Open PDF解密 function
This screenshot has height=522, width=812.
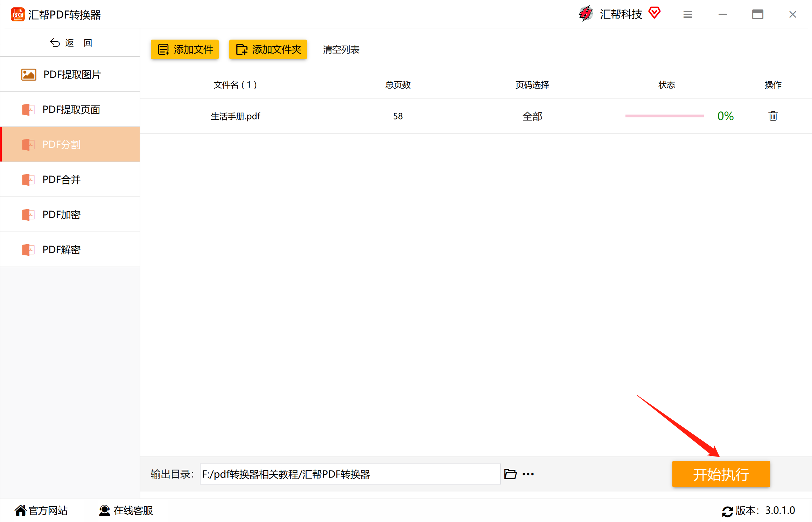click(x=70, y=250)
